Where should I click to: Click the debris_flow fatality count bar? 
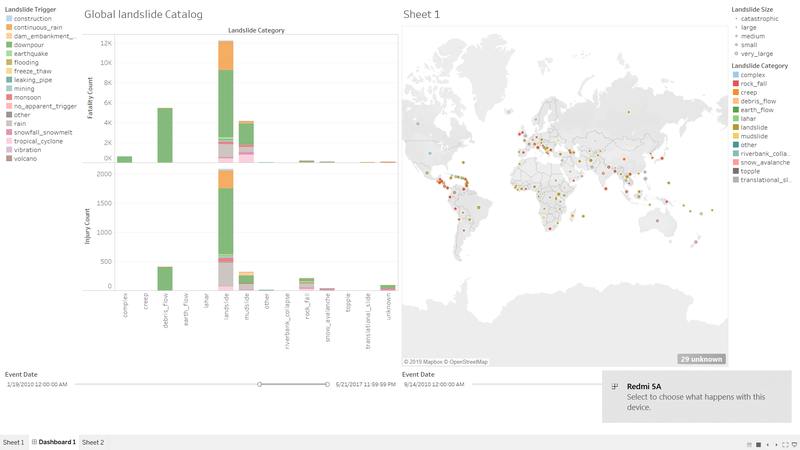[x=165, y=135]
